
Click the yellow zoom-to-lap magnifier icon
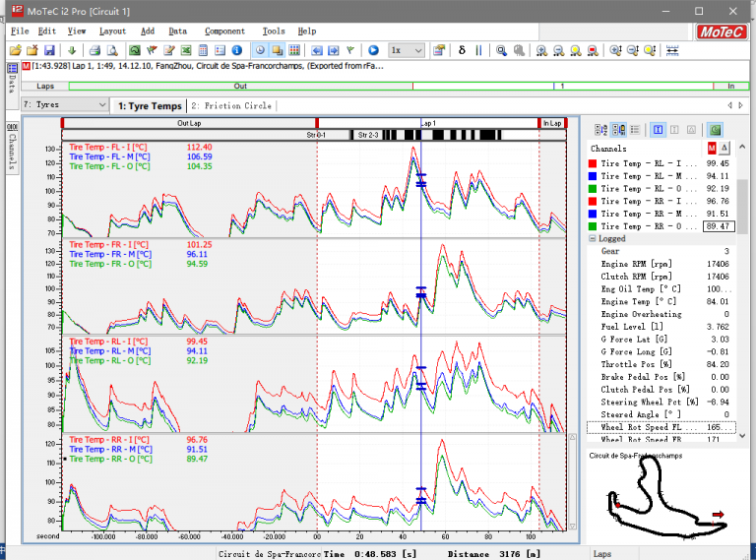coord(576,50)
